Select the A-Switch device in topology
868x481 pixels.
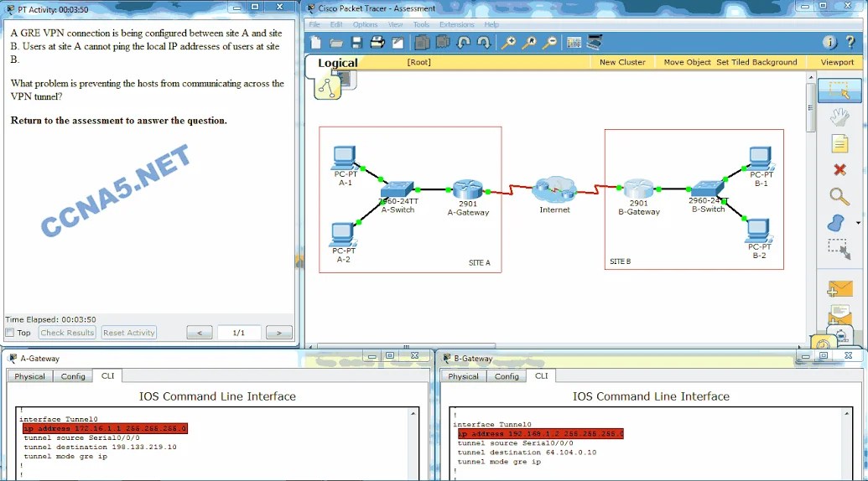click(x=398, y=190)
